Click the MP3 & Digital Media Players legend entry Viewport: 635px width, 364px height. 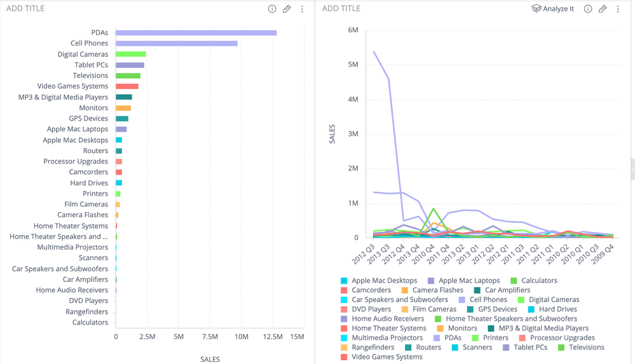543,328
